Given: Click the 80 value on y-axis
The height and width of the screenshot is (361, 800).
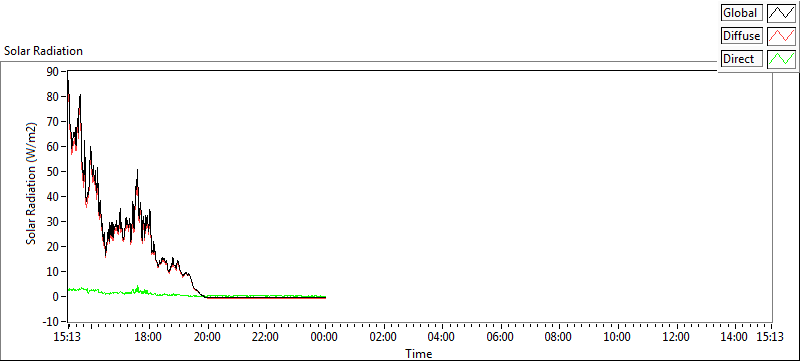Looking at the screenshot, I should pyautogui.click(x=54, y=96).
